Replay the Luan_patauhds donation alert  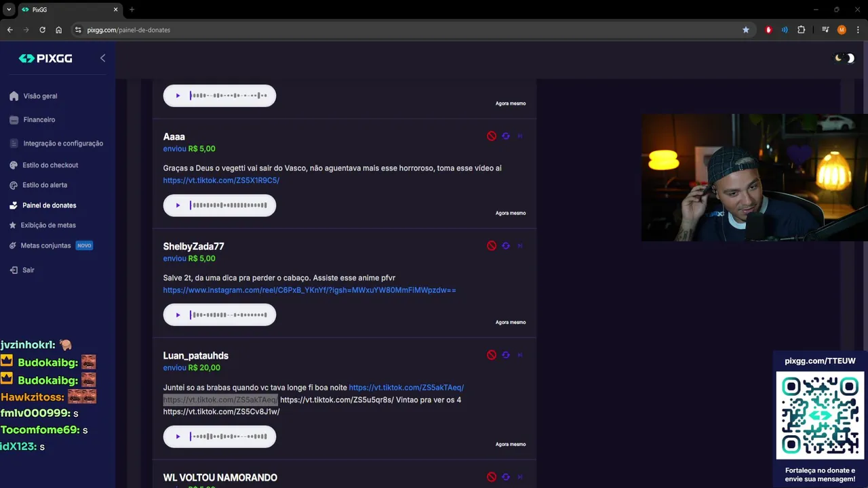pyautogui.click(x=506, y=355)
